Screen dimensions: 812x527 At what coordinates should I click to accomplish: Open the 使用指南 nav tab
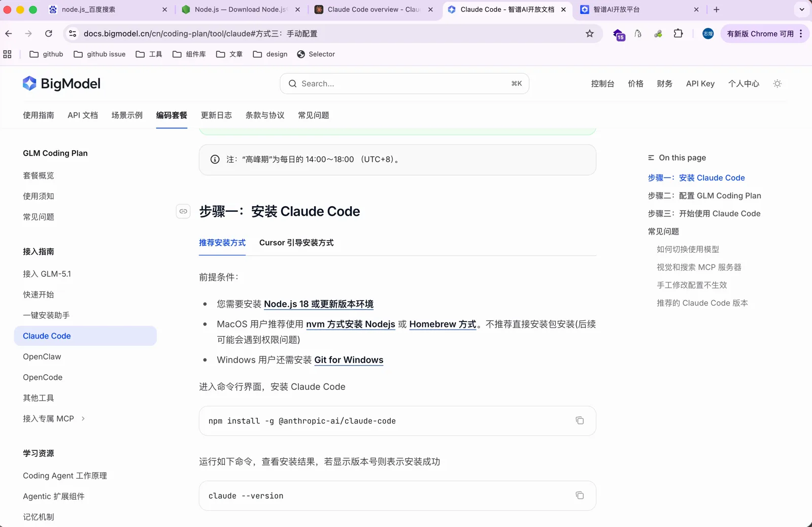pos(39,115)
